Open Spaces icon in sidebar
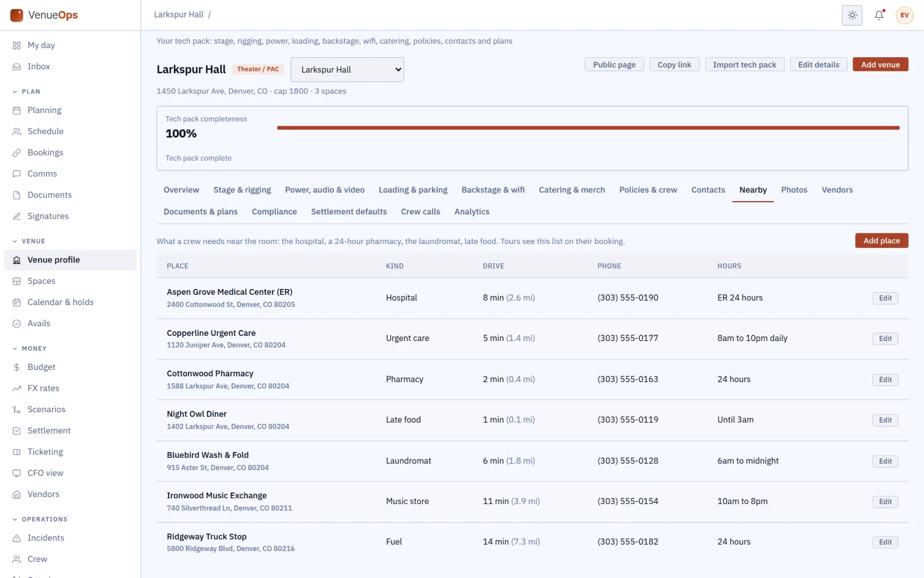 click(17, 281)
